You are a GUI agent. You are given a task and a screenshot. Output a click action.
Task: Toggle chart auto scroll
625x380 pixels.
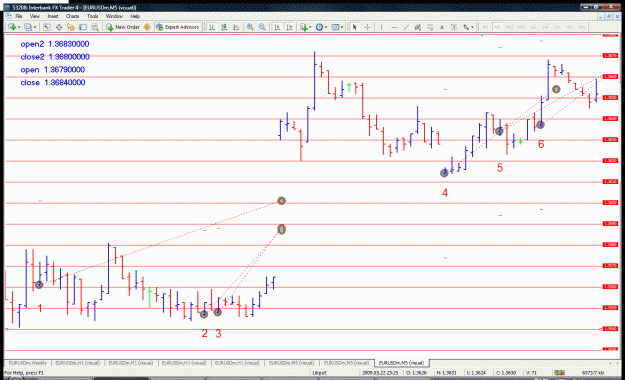click(277, 27)
